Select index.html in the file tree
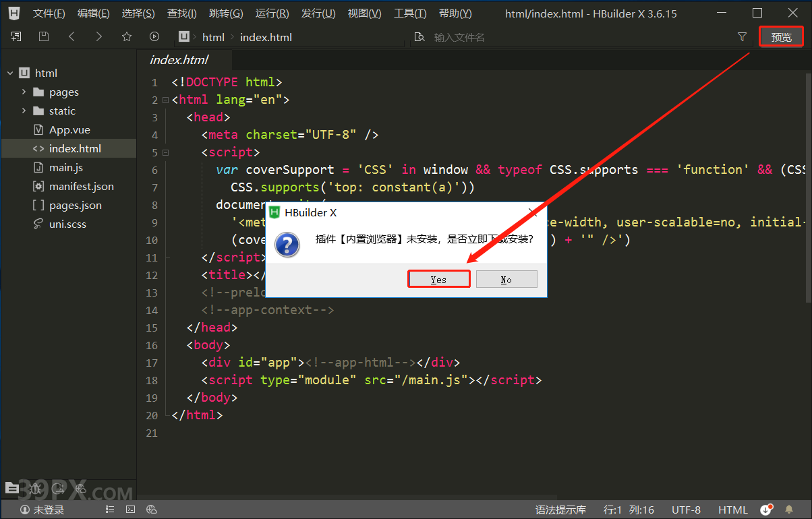812x519 pixels. [69, 148]
